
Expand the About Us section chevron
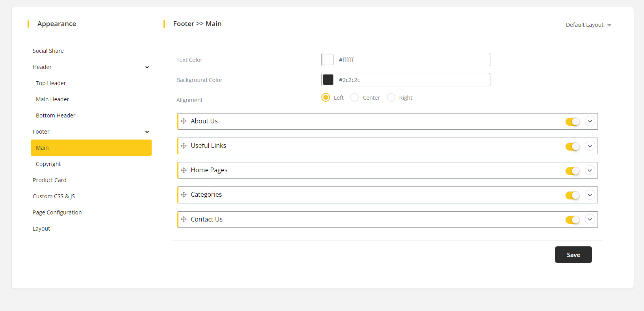coord(590,121)
